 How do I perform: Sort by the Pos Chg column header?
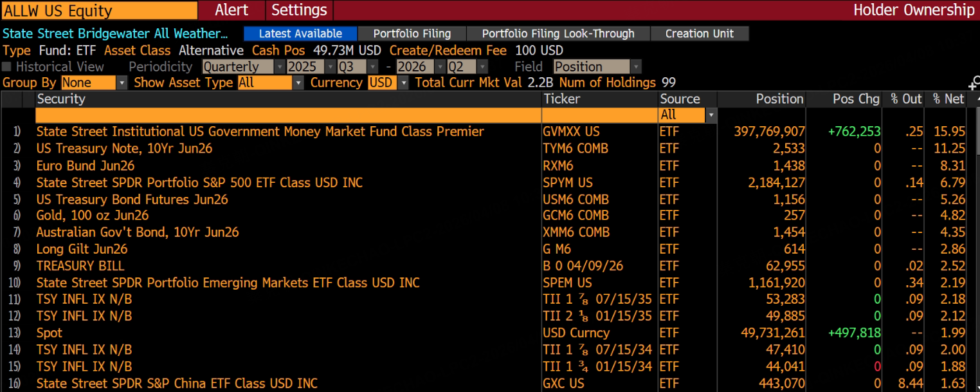click(x=856, y=99)
